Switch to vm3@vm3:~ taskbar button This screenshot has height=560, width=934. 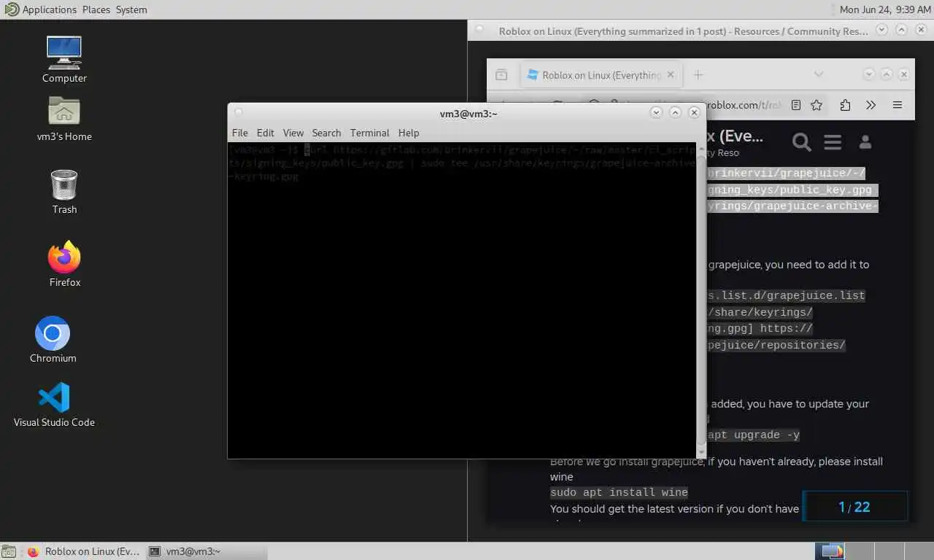[x=206, y=552]
